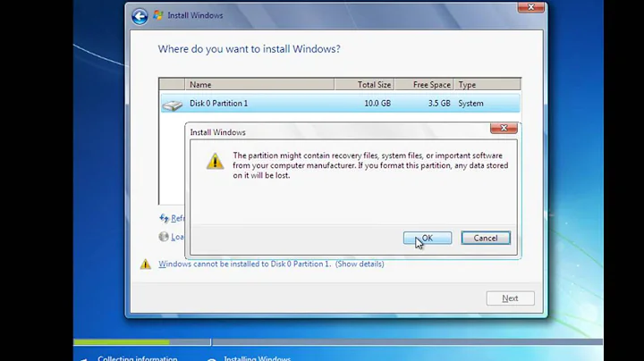The image size is (644, 361).
Task: Click the 10.0 GB total size cell
Action: pyautogui.click(x=377, y=104)
